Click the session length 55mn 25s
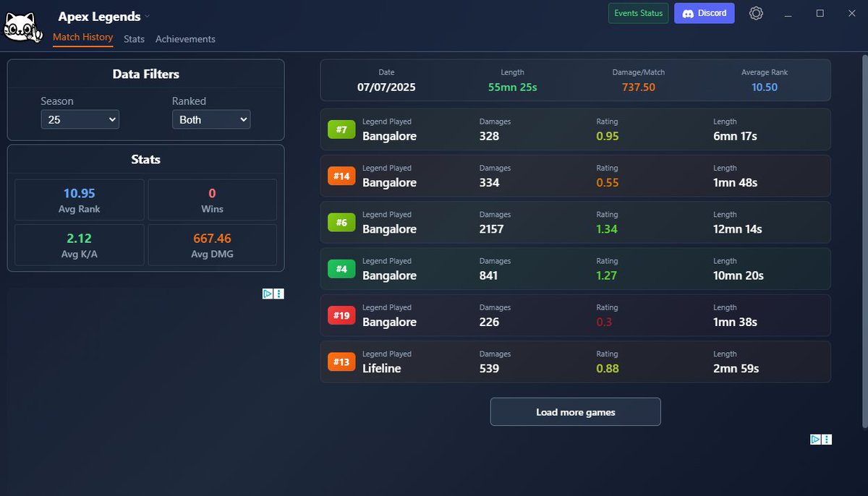The width and height of the screenshot is (868, 496). point(513,87)
